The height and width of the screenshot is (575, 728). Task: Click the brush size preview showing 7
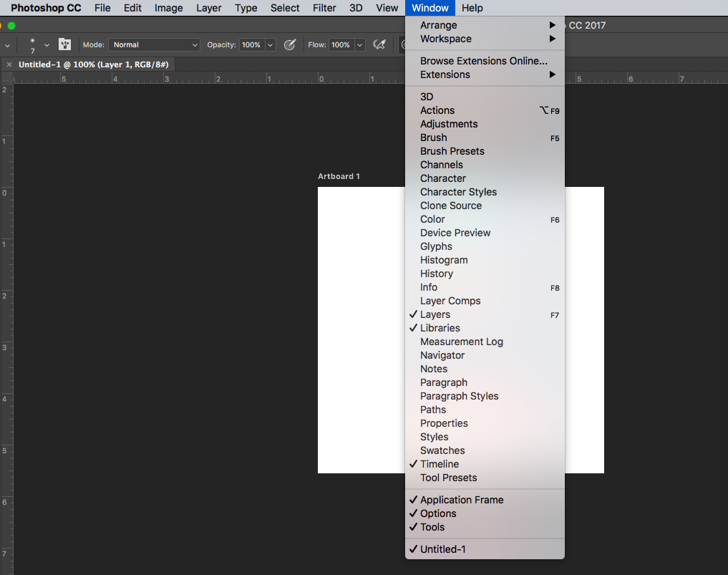(x=32, y=45)
